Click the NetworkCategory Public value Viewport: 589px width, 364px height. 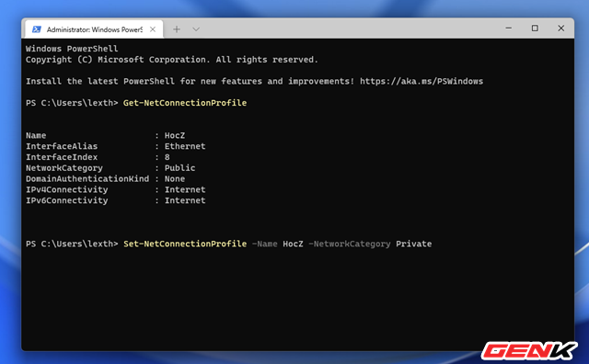click(179, 167)
